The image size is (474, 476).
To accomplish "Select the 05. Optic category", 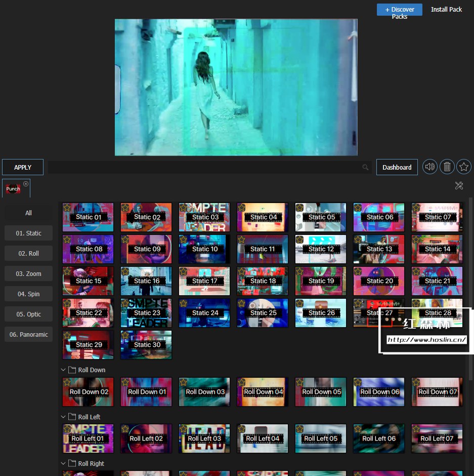I will (x=28, y=314).
